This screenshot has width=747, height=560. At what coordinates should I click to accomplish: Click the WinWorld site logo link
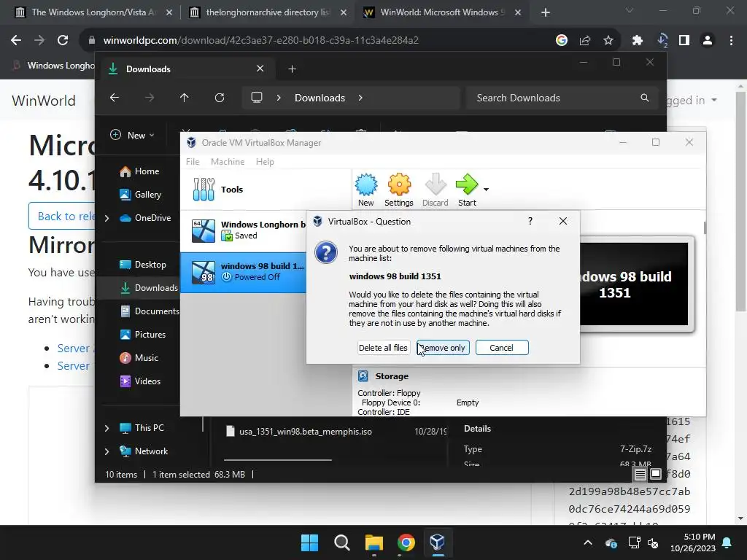coord(44,101)
